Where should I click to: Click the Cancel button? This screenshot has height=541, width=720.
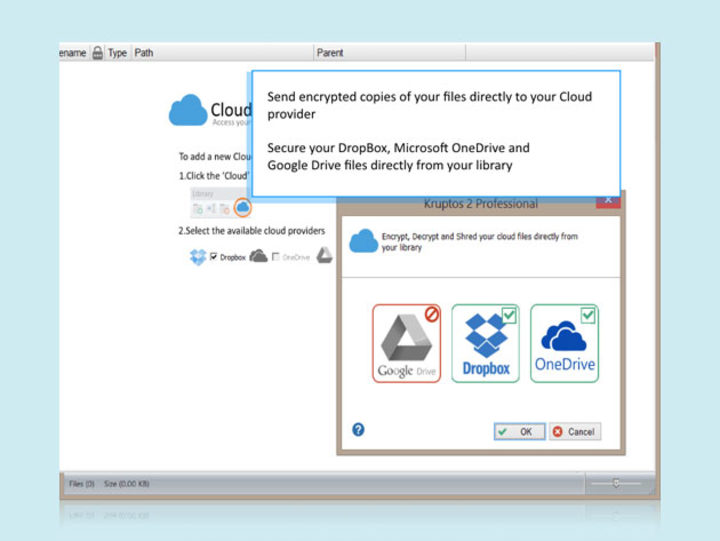pyautogui.click(x=574, y=432)
